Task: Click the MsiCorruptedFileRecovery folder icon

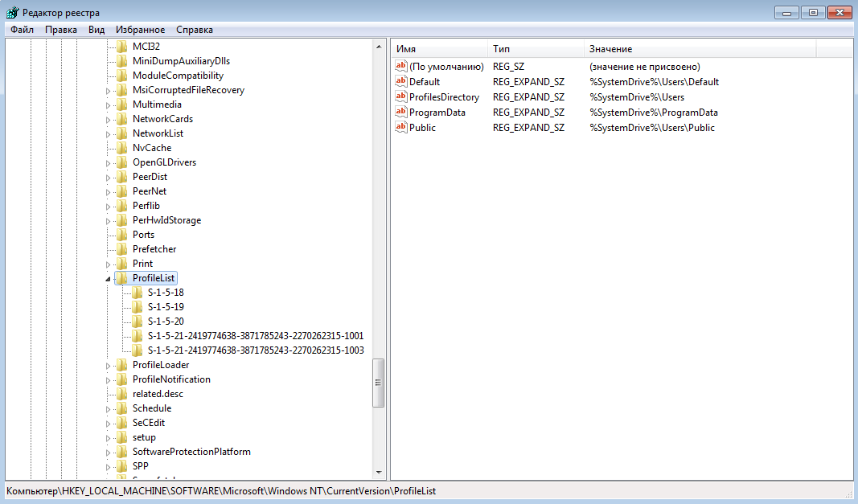Action: 122,90
